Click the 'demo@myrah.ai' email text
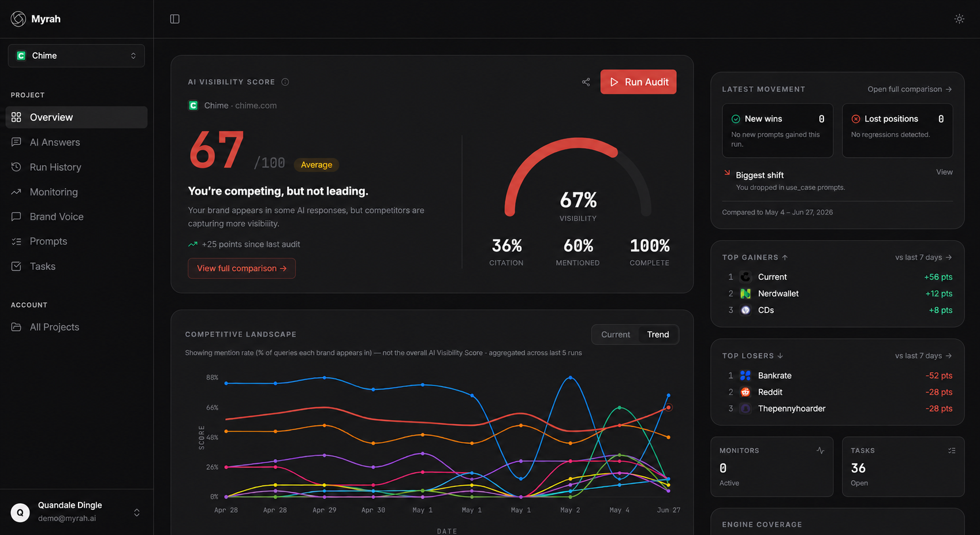The height and width of the screenshot is (535, 980). [x=67, y=518]
